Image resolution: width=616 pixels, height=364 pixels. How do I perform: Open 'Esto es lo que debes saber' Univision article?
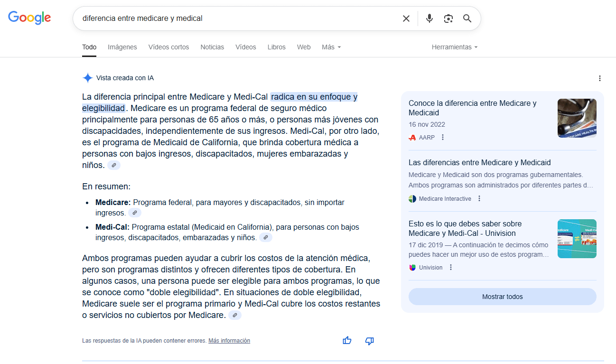coord(465,228)
